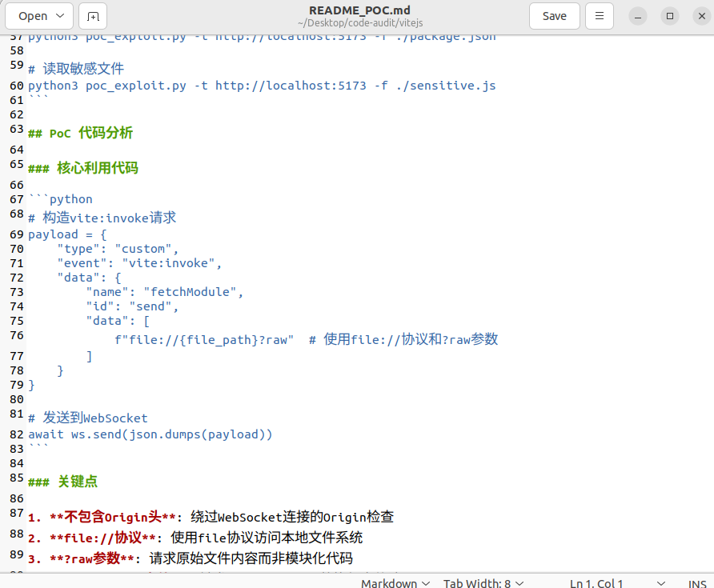Image resolution: width=714 pixels, height=588 pixels.
Task: Save the README_POC.md file
Action: pyautogui.click(x=554, y=16)
